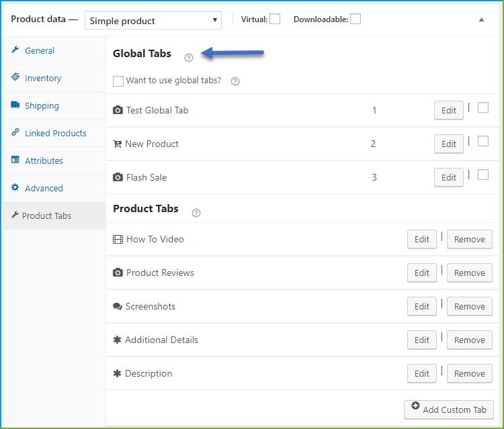
Task: Remove the How To Video tab
Action: pyautogui.click(x=469, y=239)
